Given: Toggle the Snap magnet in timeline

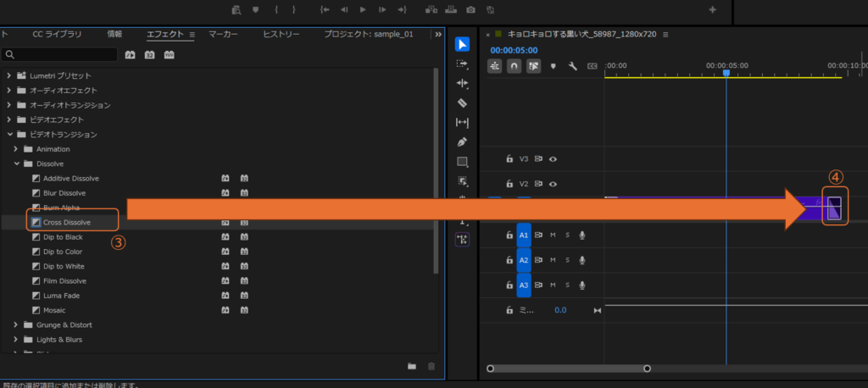Looking at the screenshot, I should pyautogui.click(x=514, y=66).
